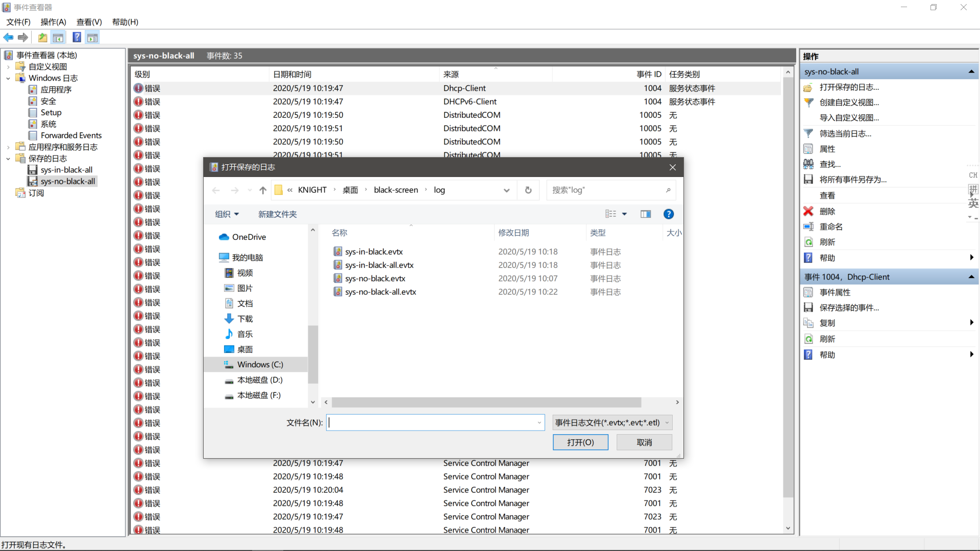Toggle the console tree visibility in the toolbar
The width and height of the screenshot is (980, 551).
(58, 37)
